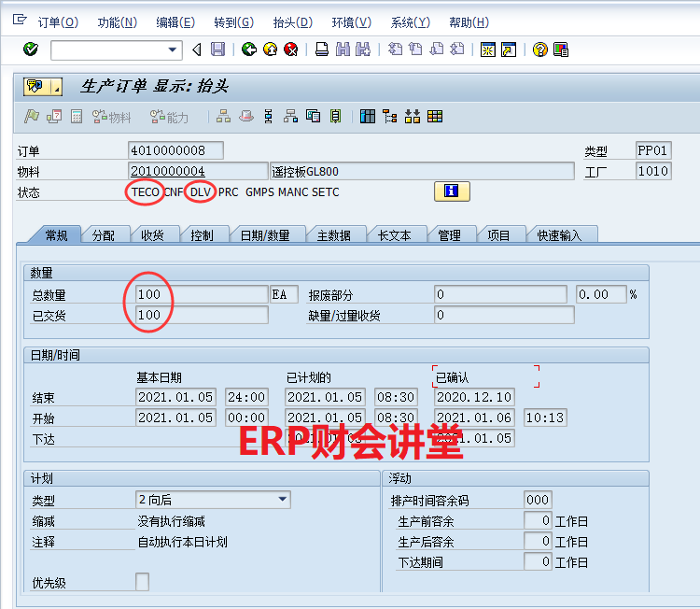
Task: Open the 主数据 tab
Action: (x=334, y=235)
